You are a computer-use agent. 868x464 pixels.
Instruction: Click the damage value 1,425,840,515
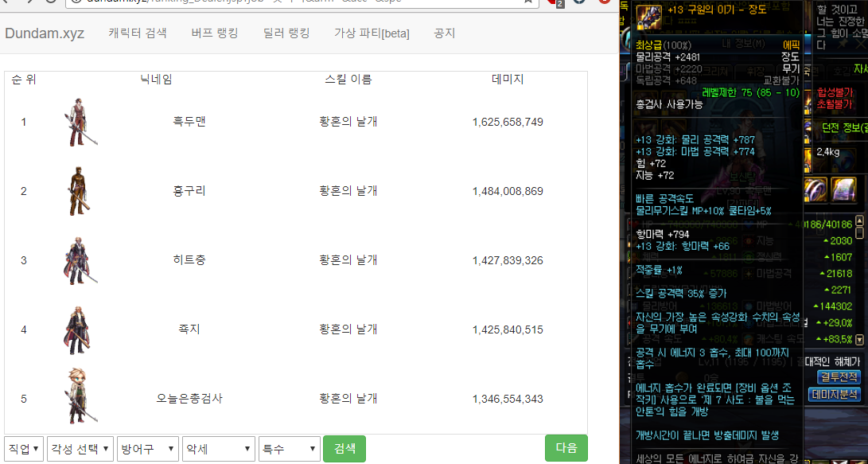508,329
